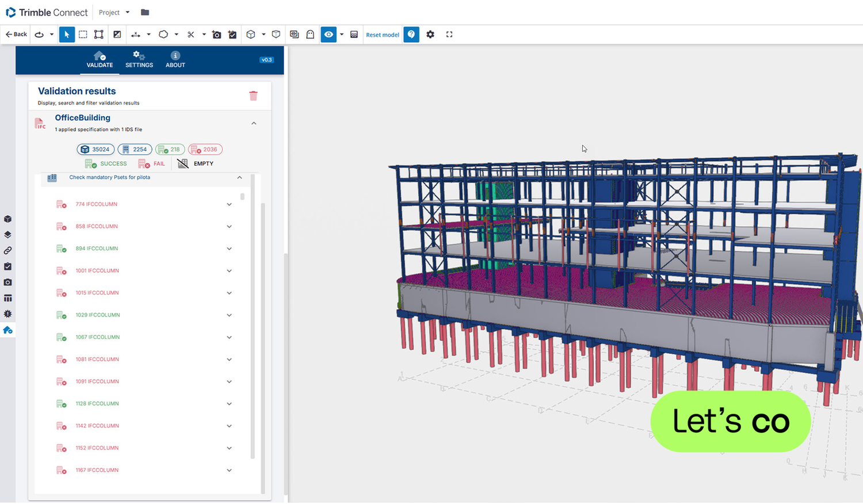Click the ghost mode icon
This screenshot has height=504, width=863.
pyautogui.click(x=310, y=35)
